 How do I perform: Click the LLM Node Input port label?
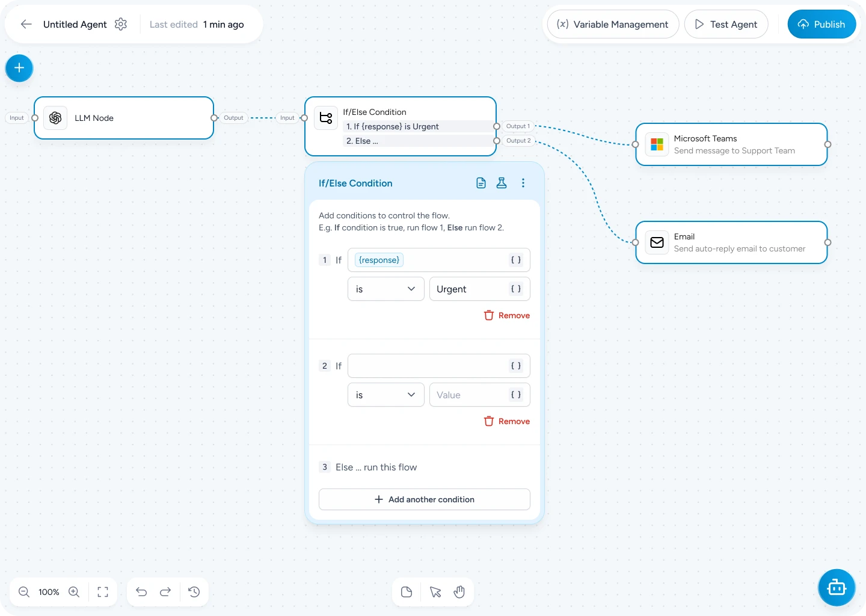click(17, 118)
